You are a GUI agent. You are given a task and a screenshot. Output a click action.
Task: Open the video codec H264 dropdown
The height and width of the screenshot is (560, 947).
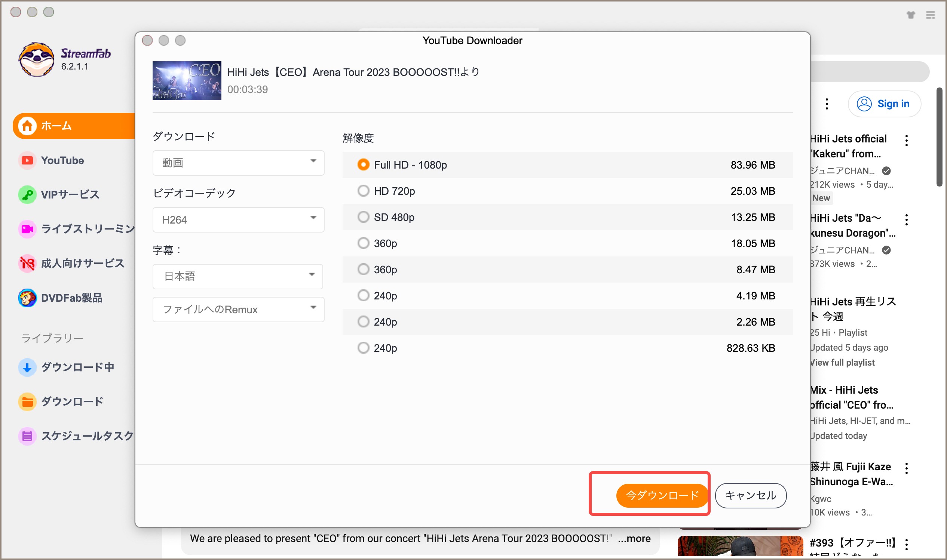(x=239, y=219)
